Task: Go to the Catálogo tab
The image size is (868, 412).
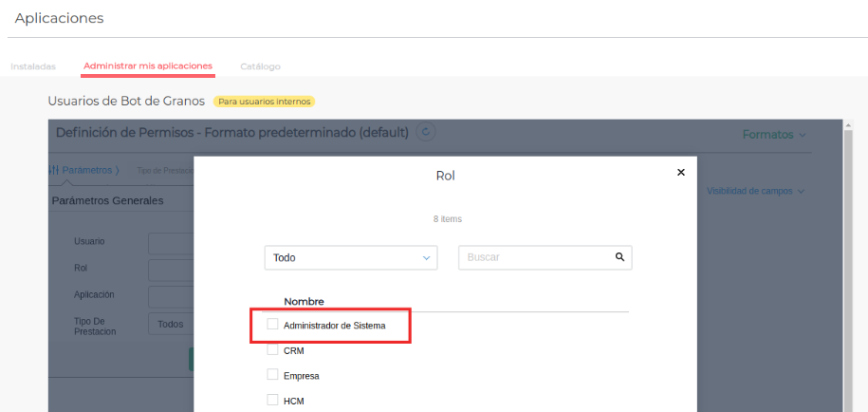Action: (x=260, y=66)
